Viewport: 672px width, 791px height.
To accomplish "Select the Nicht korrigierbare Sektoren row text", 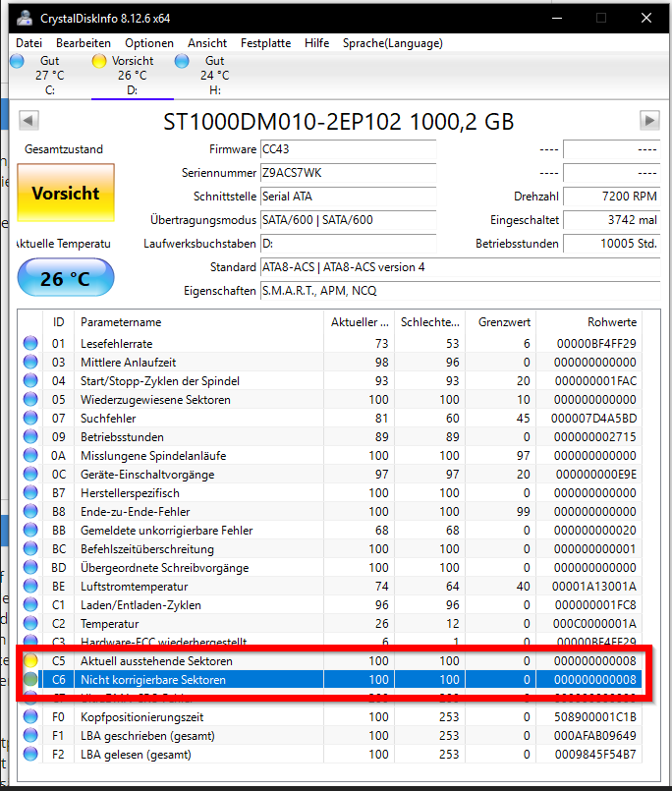I will pyautogui.click(x=153, y=680).
